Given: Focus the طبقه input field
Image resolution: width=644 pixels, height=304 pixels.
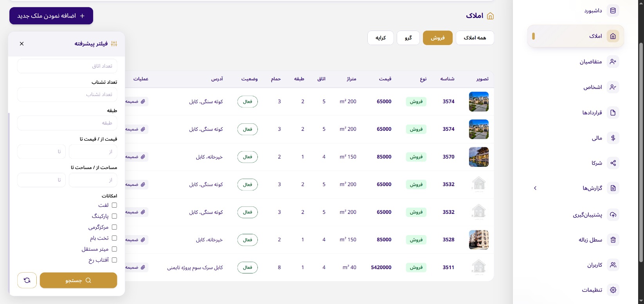Looking at the screenshot, I should (x=67, y=123).
